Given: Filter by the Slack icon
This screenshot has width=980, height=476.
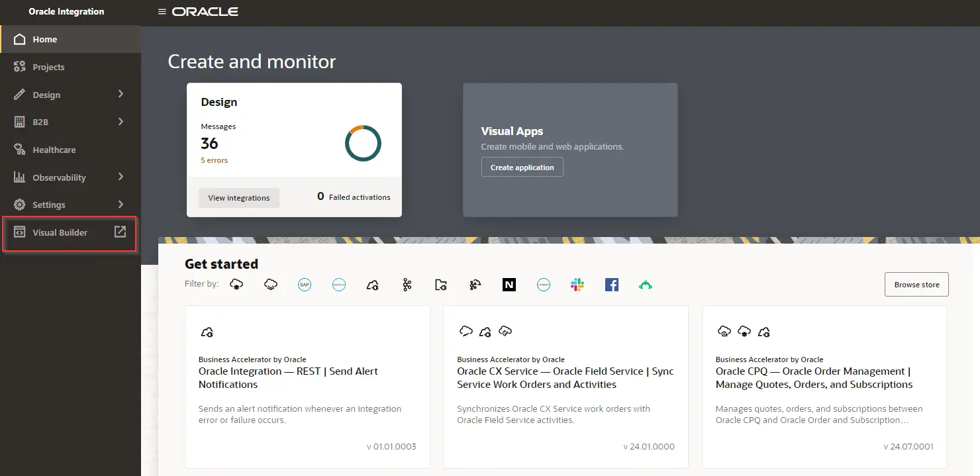Looking at the screenshot, I should click(x=577, y=285).
